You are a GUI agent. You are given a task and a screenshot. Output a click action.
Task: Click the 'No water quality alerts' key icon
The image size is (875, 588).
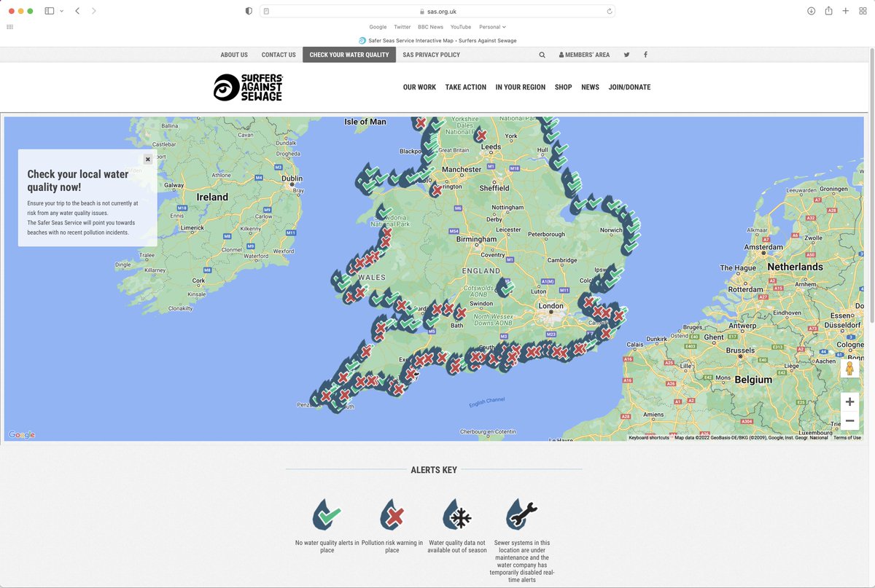tap(327, 515)
